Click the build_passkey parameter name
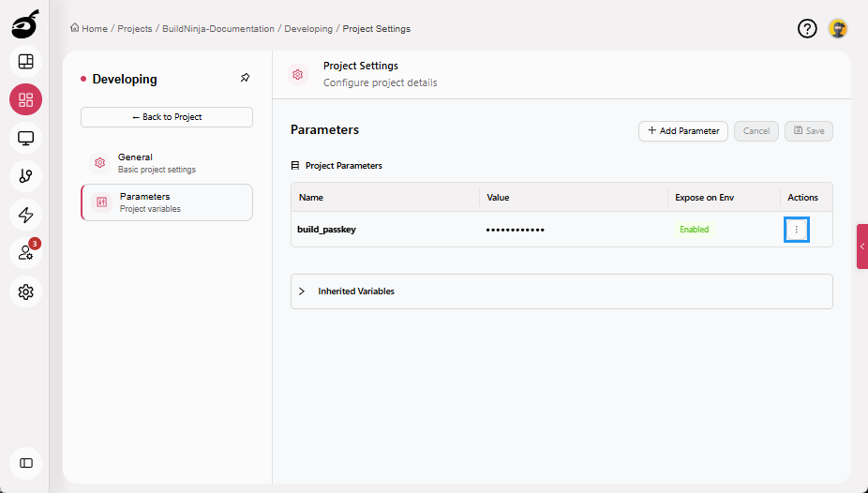 point(326,229)
